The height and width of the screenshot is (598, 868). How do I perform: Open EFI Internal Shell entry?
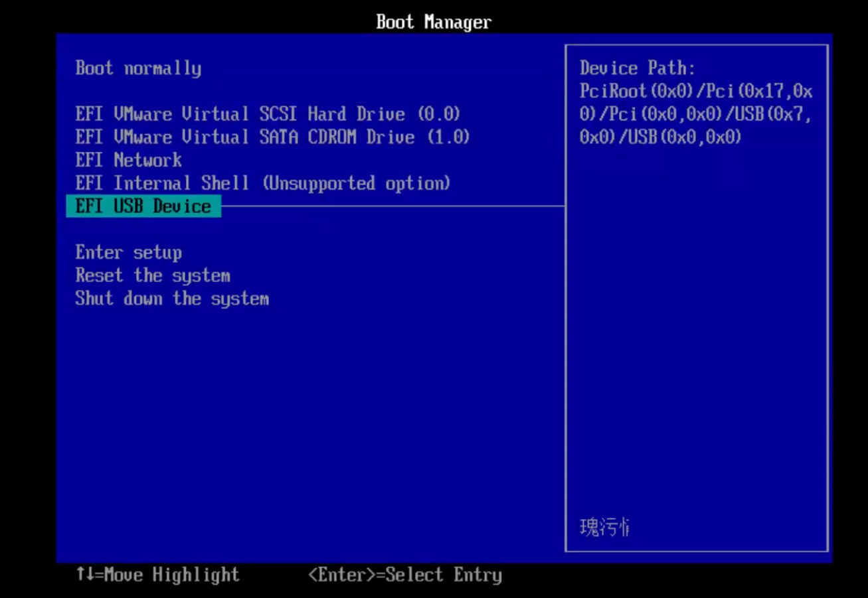point(262,183)
